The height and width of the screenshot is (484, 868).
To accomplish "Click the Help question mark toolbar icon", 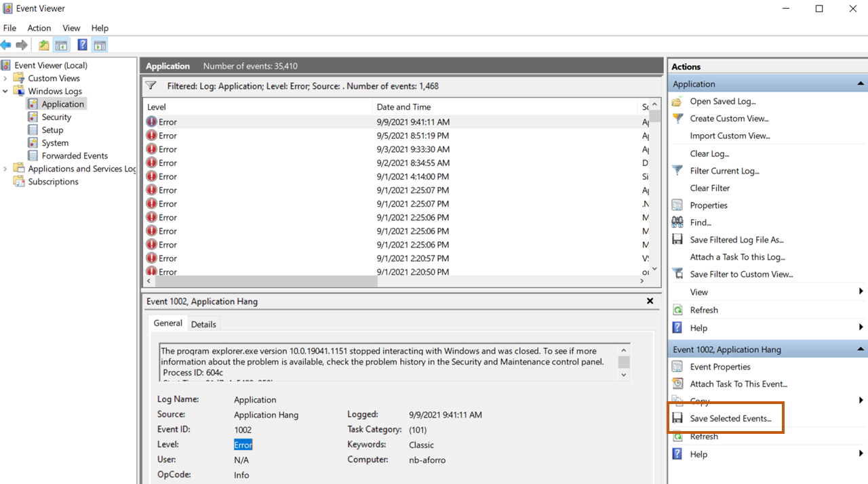I will click(x=82, y=45).
